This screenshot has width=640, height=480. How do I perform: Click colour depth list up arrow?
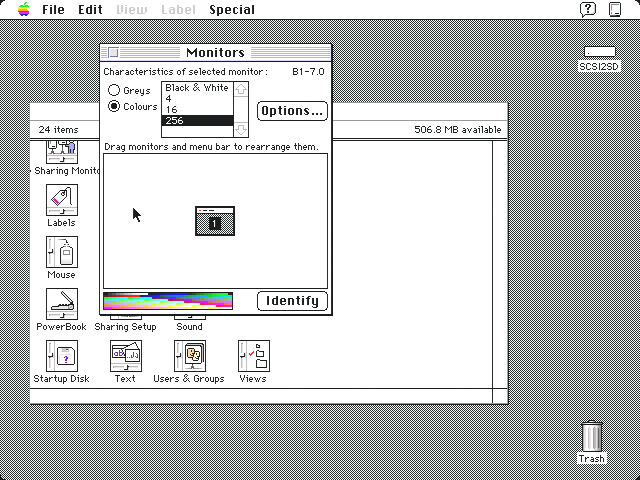241,89
